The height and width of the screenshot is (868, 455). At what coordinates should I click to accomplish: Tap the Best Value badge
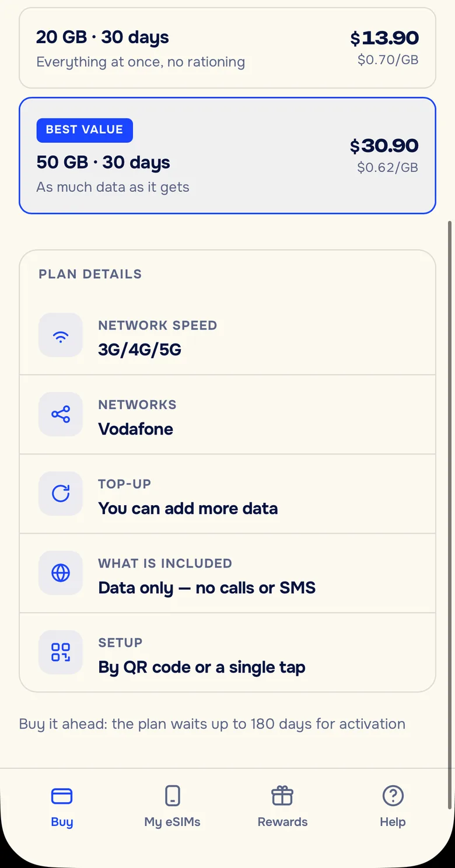coord(85,130)
